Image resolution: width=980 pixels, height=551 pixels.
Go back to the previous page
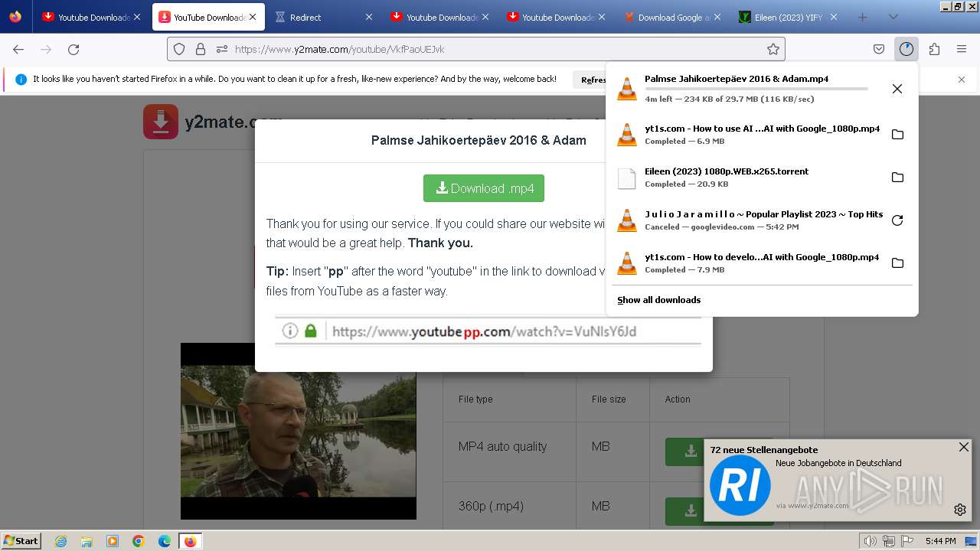tap(18, 49)
